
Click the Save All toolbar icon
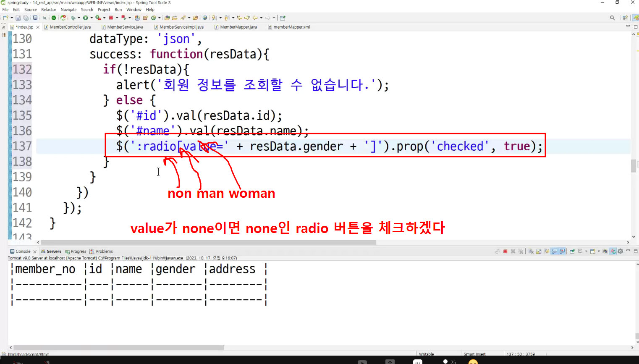click(26, 18)
